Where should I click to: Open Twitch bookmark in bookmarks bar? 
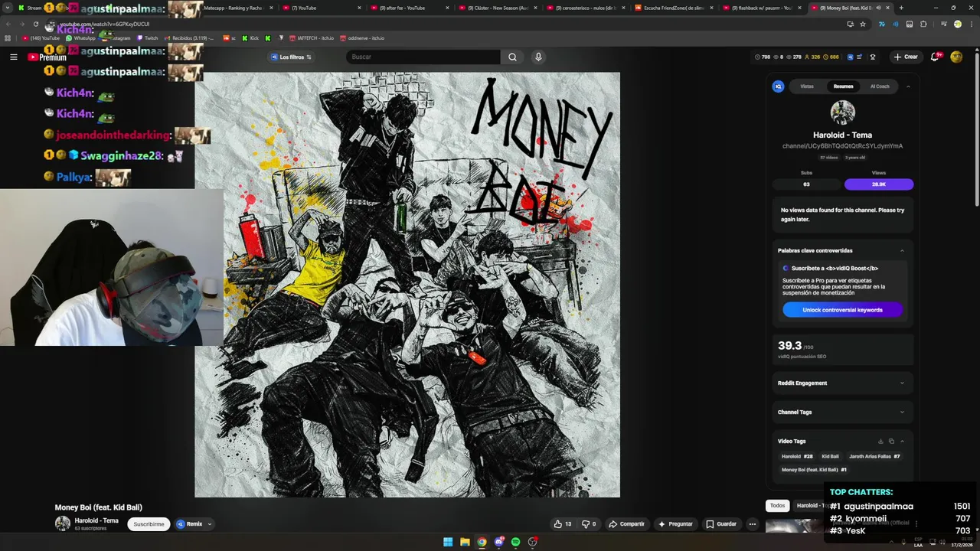click(148, 37)
